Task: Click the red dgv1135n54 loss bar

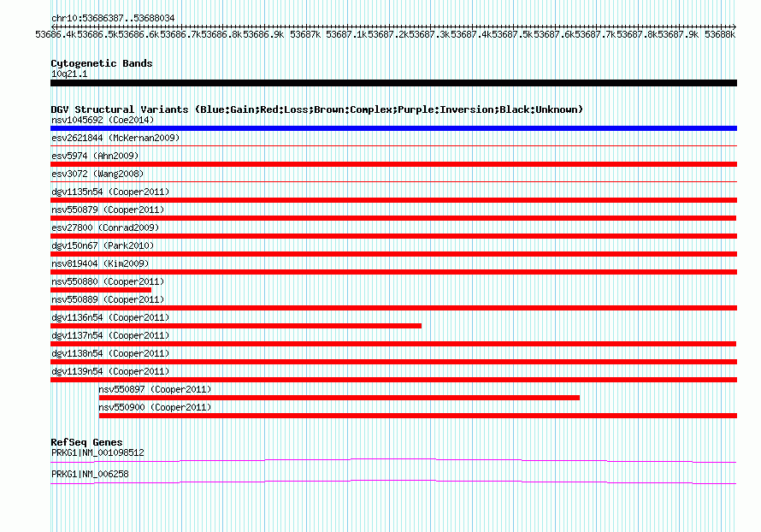Action: [x=393, y=200]
